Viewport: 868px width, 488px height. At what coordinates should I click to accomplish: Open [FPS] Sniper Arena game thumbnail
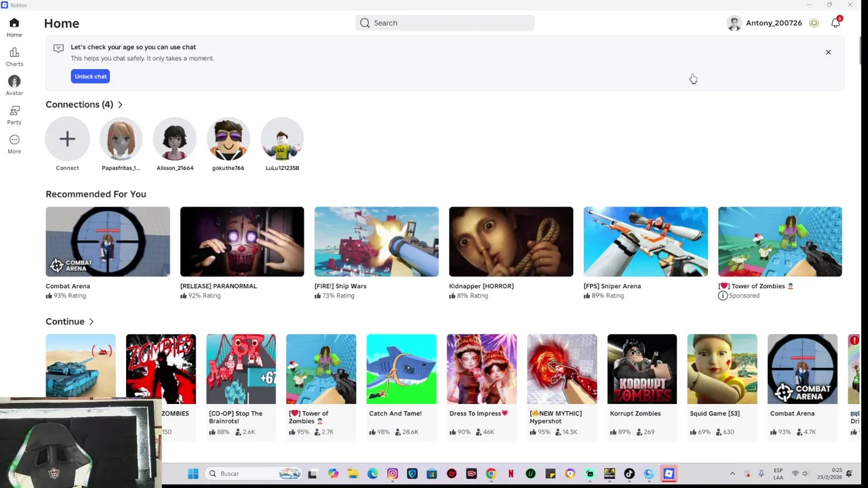646,241
